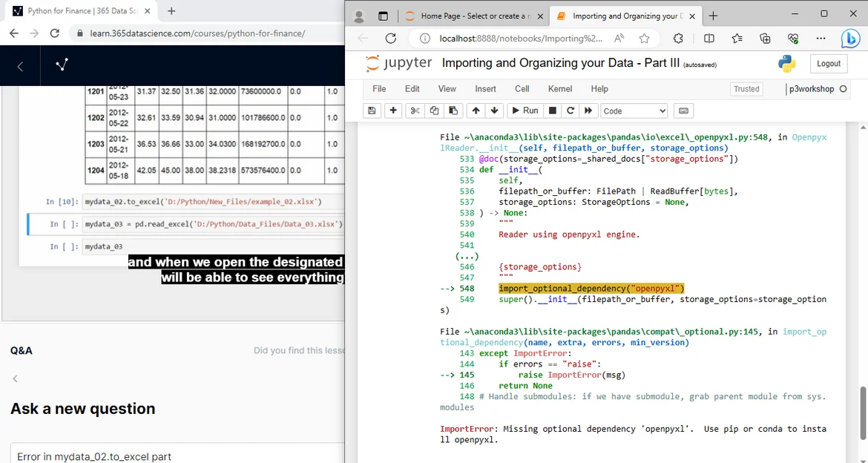The height and width of the screenshot is (463, 868).
Task: Click the Logout button
Action: click(x=829, y=64)
